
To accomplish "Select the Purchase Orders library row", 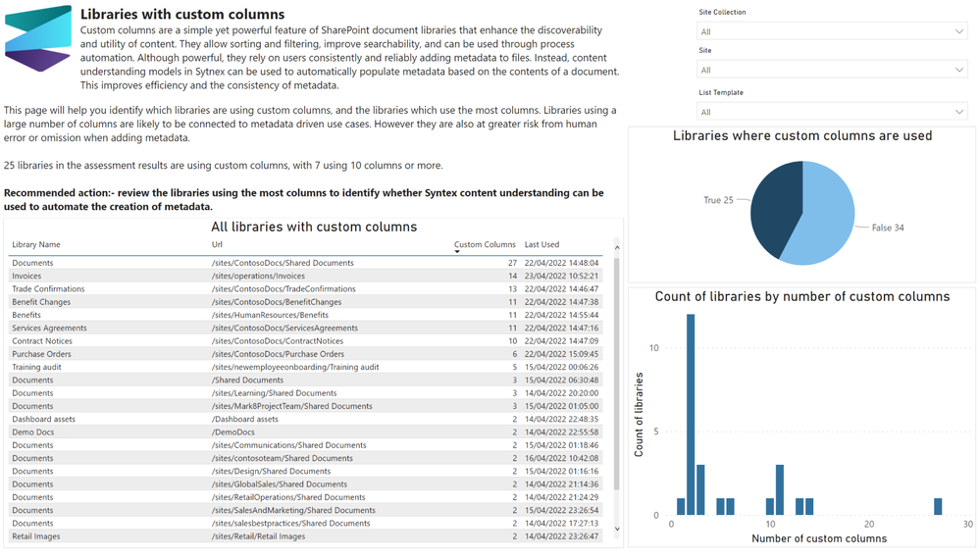I will click(x=305, y=354).
